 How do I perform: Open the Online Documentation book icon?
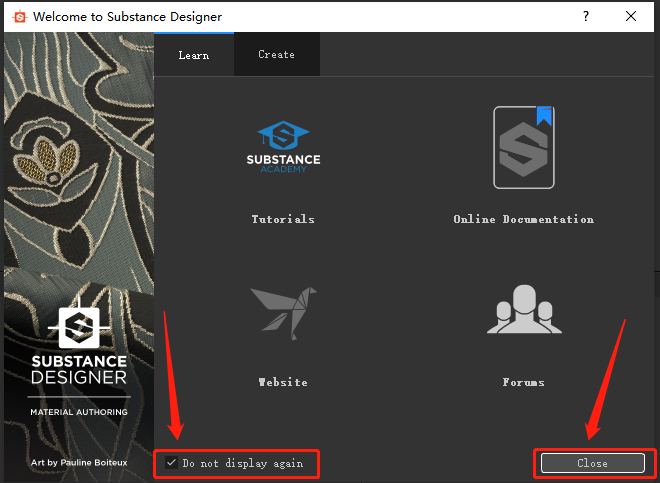pyautogui.click(x=524, y=147)
